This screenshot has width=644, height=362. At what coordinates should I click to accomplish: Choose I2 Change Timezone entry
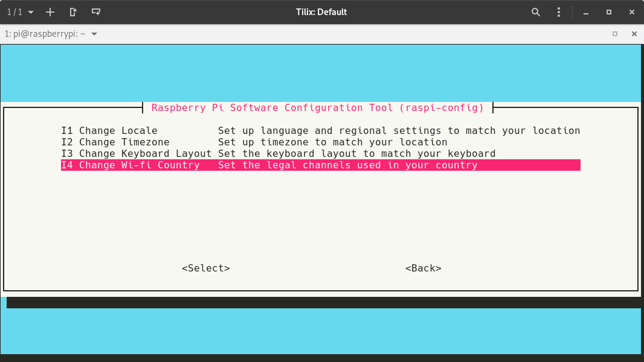point(115,142)
